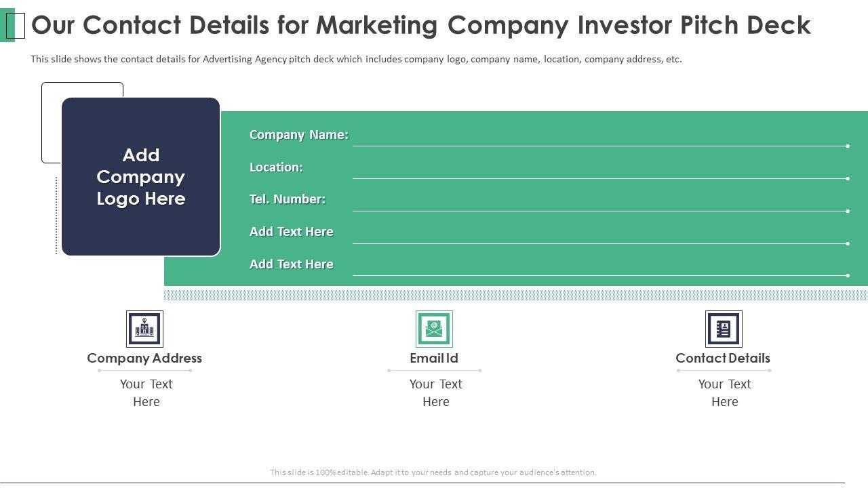Click the editable slide footer note
This screenshot has width=868, height=488.
pyautogui.click(x=433, y=472)
